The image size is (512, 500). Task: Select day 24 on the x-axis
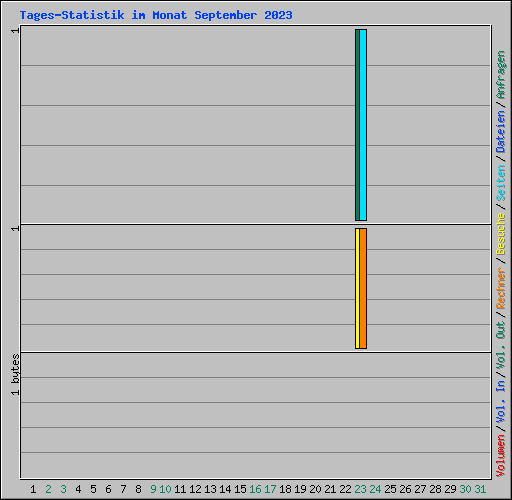point(375,489)
